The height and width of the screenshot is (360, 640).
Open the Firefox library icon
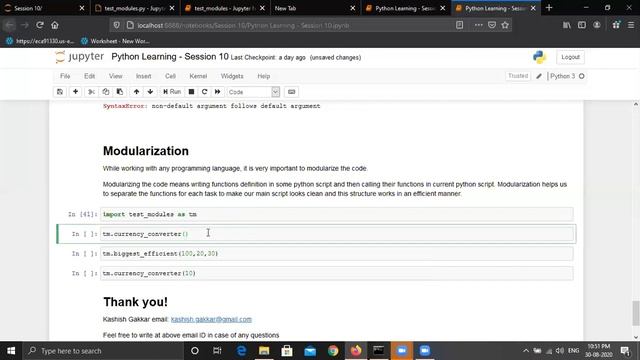[x=567, y=25]
